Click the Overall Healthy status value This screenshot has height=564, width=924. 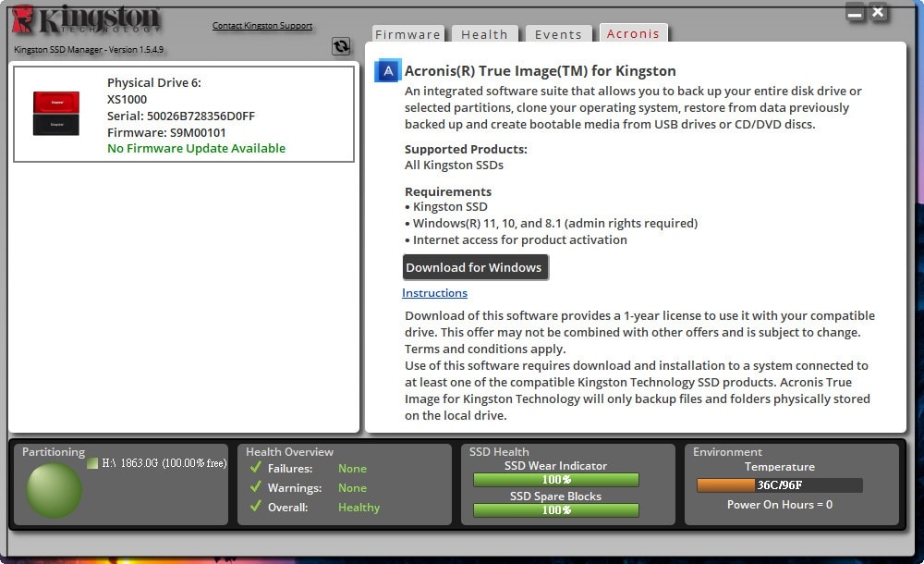(359, 508)
